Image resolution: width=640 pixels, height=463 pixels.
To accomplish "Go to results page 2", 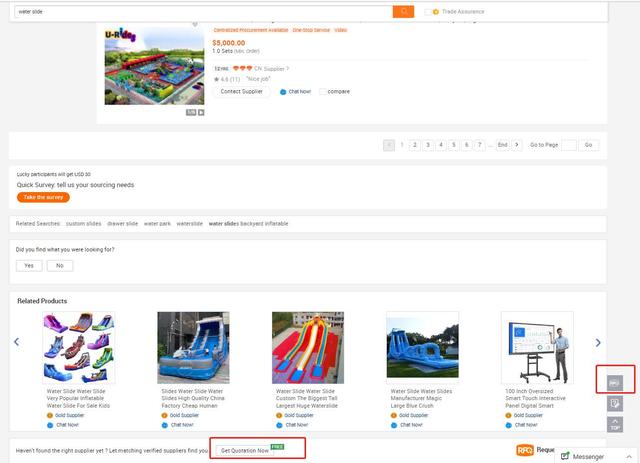I will coord(415,145).
